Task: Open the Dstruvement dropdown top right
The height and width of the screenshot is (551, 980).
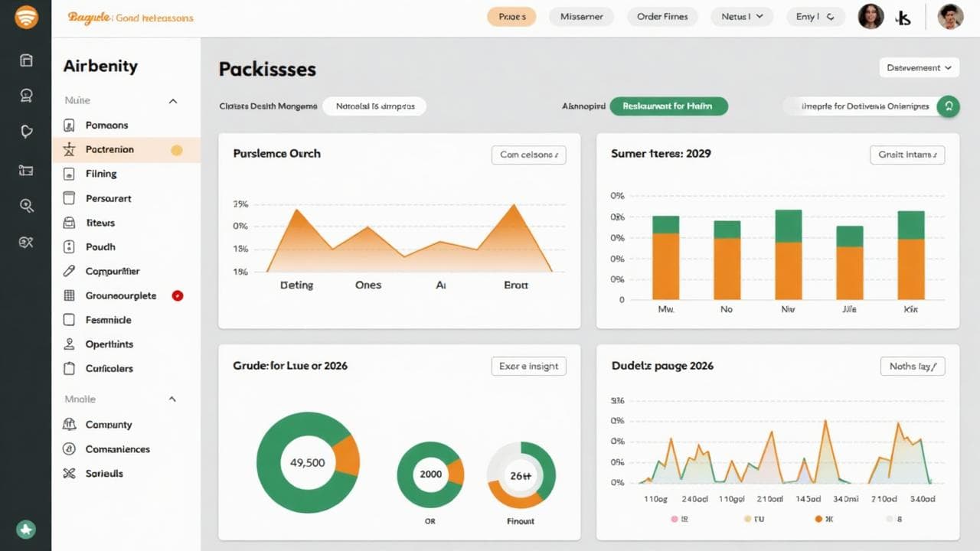Action: [x=918, y=67]
